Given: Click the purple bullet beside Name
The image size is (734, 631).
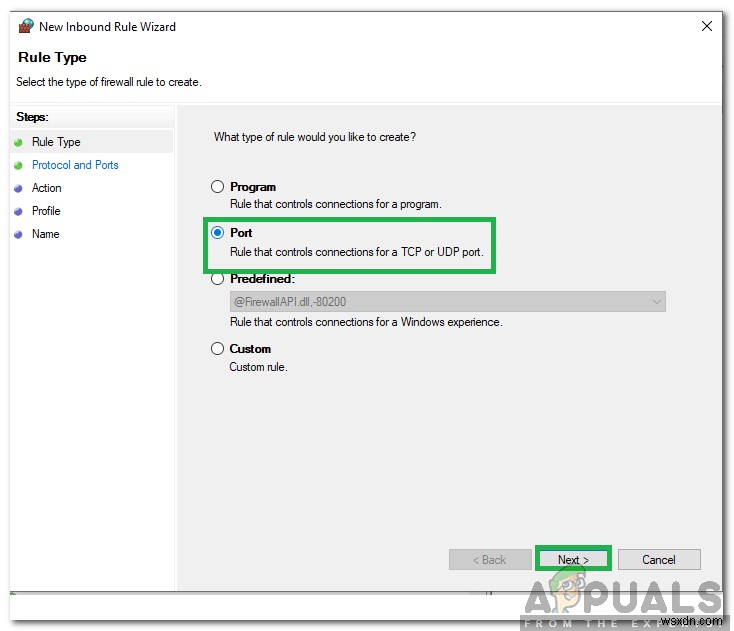Looking at the screenshot, I should point(18,234).
